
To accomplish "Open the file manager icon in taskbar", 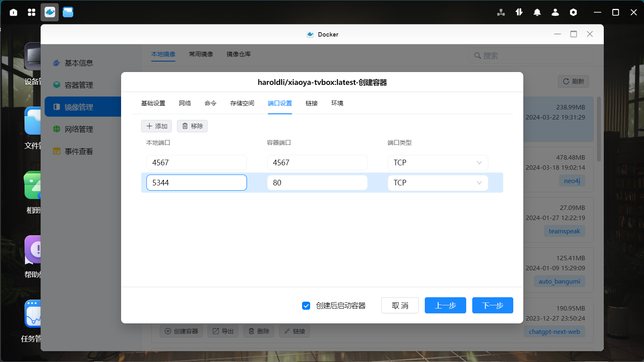I will [68, 12].
